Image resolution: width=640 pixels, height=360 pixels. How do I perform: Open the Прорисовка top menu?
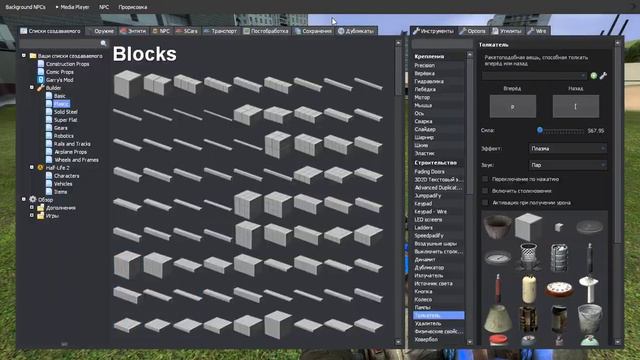pos(133,7)
